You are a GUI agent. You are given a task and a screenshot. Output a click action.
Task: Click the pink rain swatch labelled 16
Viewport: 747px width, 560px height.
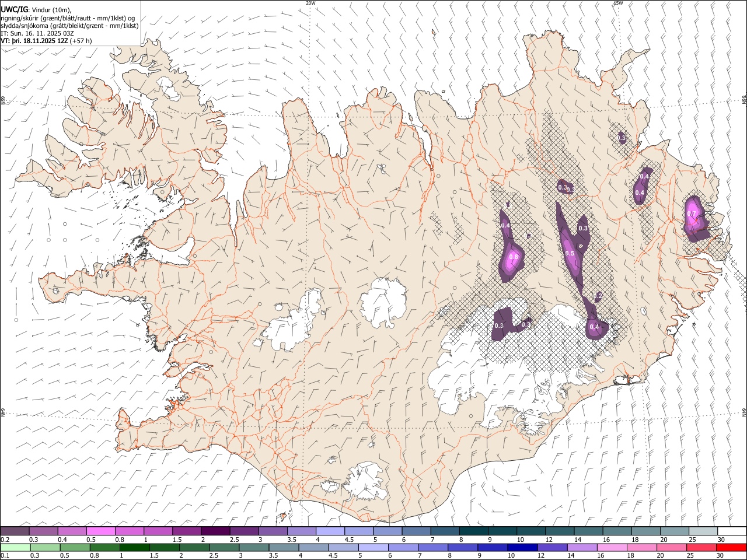click(612, 547)
